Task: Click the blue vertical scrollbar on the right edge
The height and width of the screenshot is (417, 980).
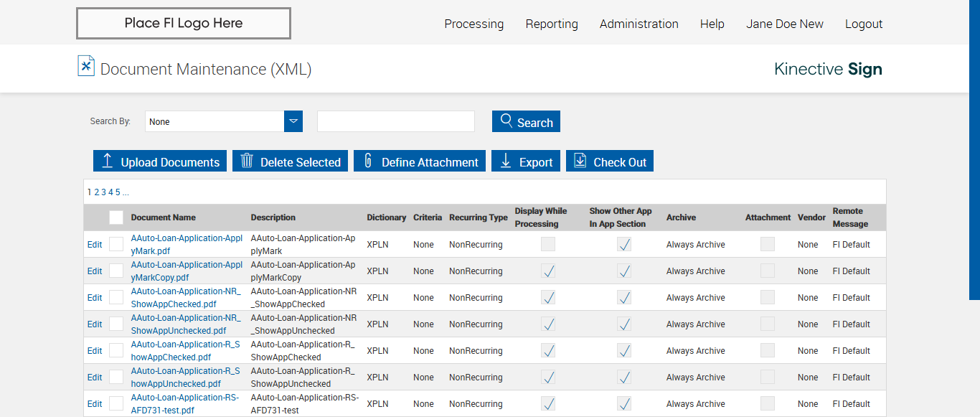Action: pos(974,149)
